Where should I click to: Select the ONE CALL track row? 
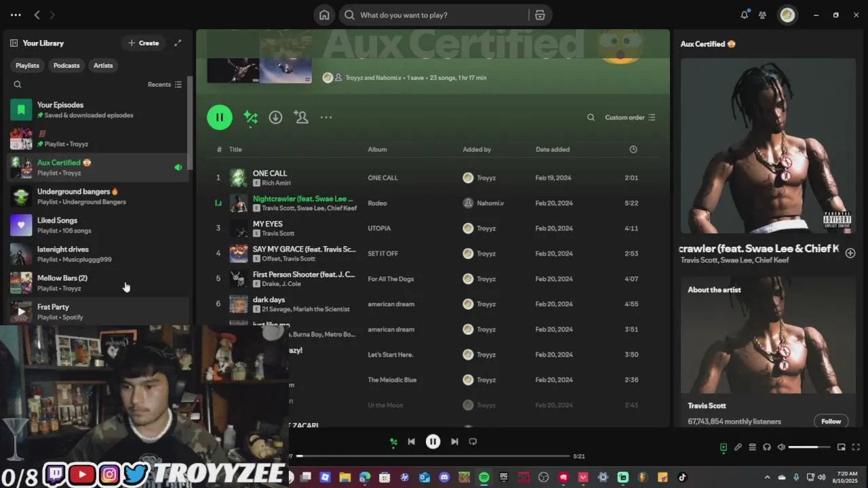pos(433,178)
